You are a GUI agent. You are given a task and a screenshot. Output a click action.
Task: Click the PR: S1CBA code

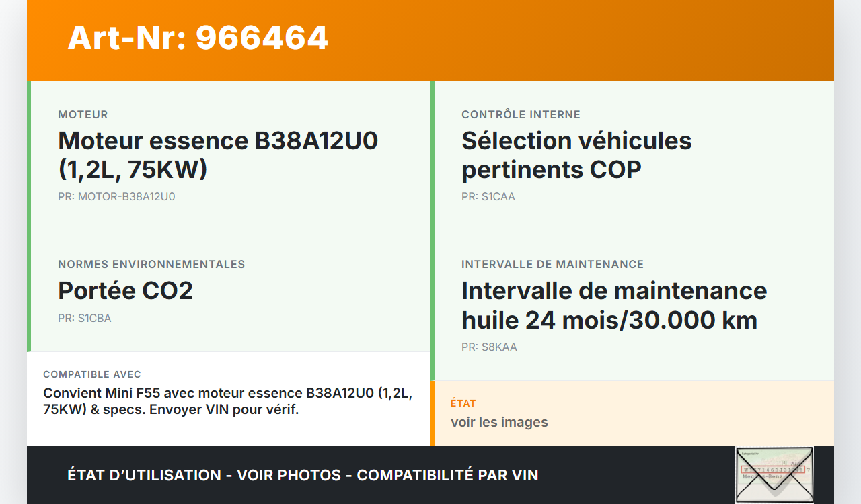pos(85,319)
